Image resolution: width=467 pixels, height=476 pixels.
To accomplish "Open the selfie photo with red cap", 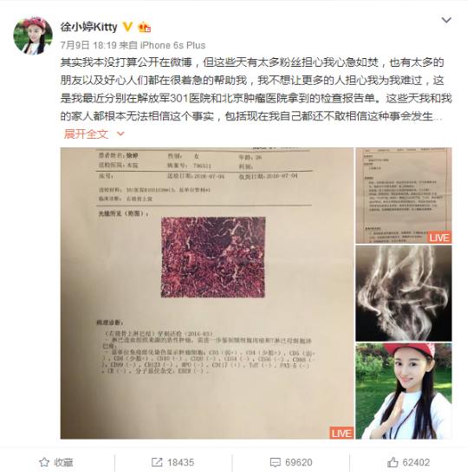I will [x=404, y=391].
